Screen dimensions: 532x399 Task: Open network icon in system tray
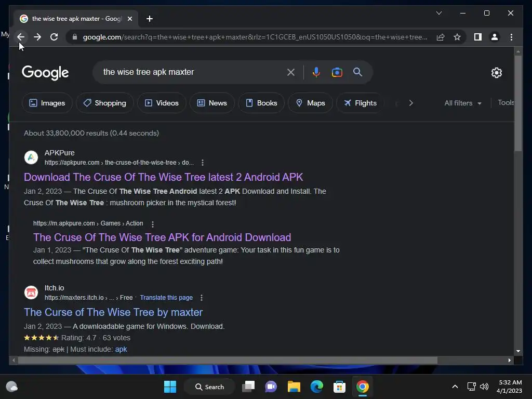point(471,387)
